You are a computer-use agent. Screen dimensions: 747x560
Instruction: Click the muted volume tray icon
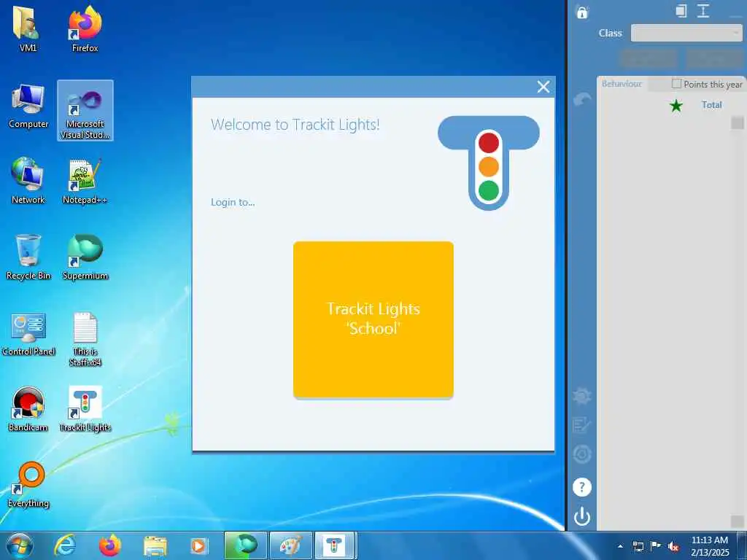pyautogui.click(x=673, y=546)
